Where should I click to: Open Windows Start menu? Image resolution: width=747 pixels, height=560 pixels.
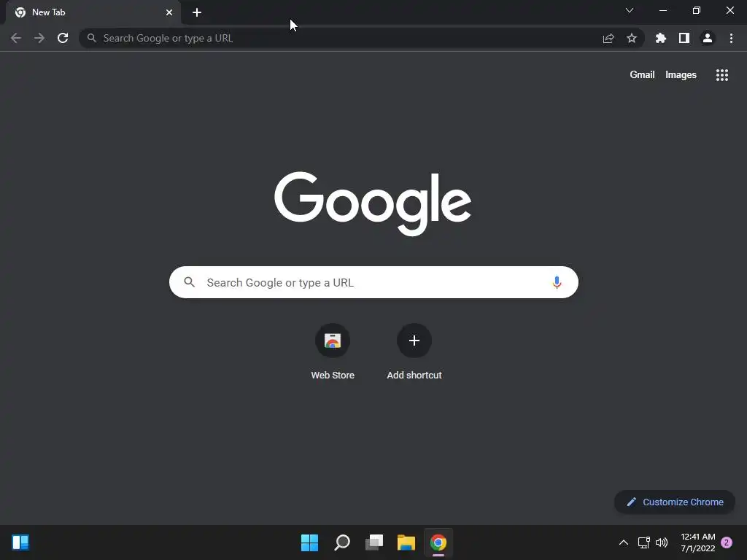(x=309, y=542)
